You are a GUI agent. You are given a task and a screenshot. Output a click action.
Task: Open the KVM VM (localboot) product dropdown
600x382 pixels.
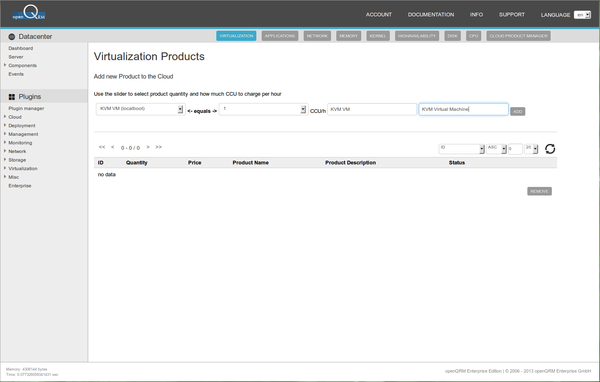140,109
